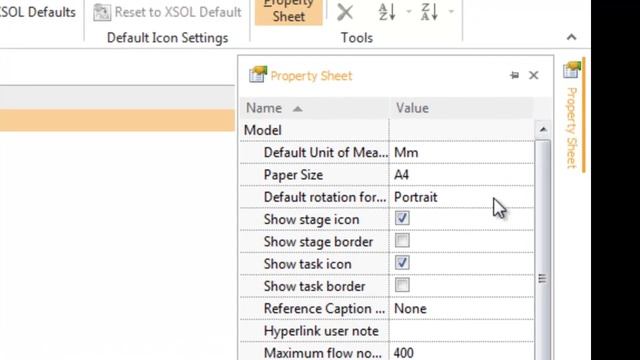Collapse the ribbon with the chevron
640x360 pixels.
pos(571,37)
